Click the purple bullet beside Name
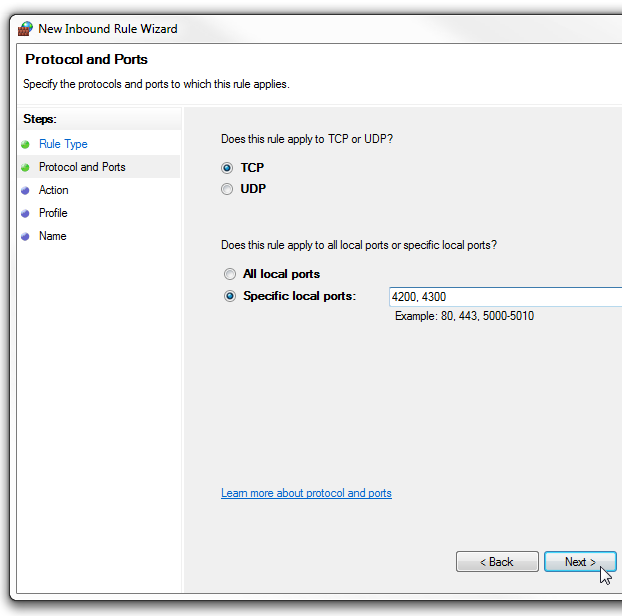The height and width of the screenshot is (616, 622). pos(25,236)
